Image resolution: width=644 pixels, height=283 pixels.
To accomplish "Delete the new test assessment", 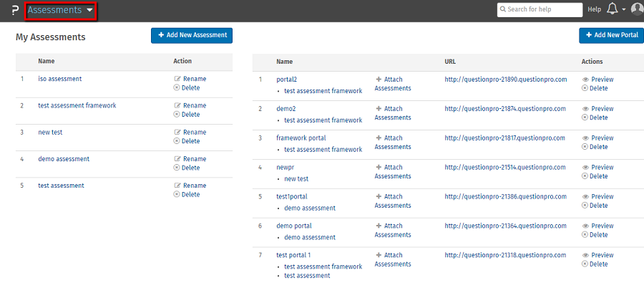I will (x=187, y=141).
